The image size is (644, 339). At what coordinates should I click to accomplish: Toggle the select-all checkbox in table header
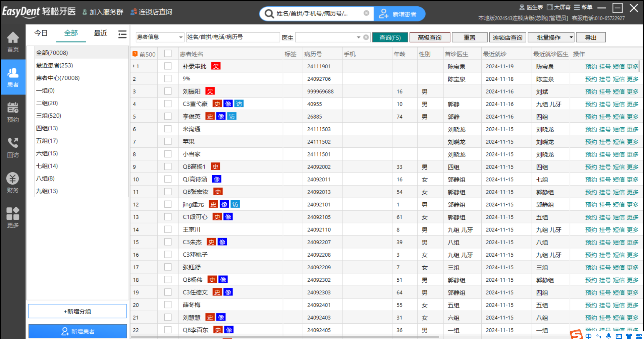[168, 54]
